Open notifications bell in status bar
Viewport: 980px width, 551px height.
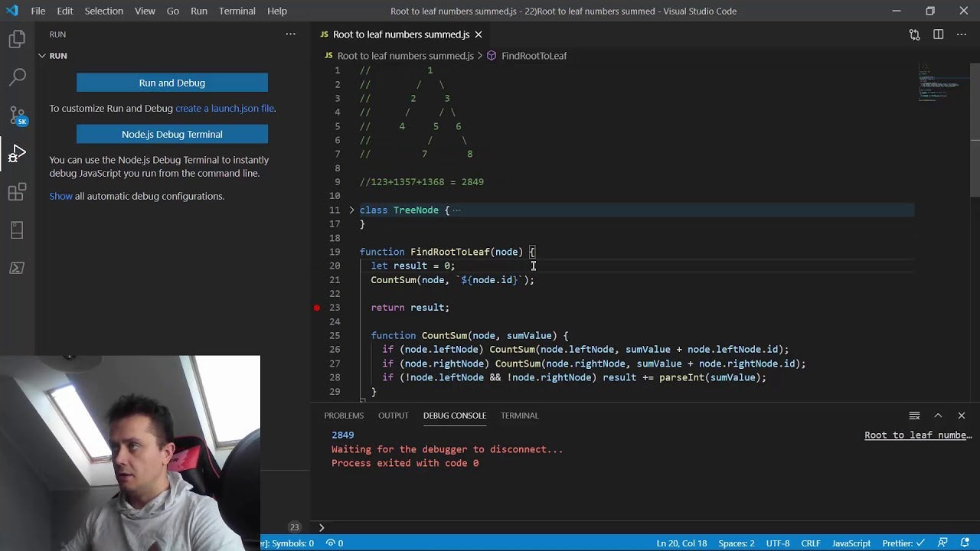tap(965, 543)
